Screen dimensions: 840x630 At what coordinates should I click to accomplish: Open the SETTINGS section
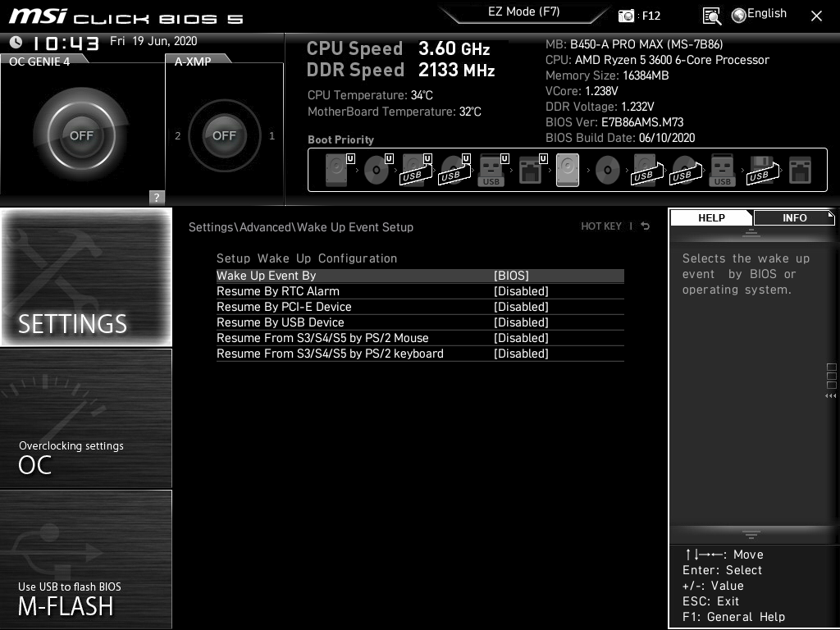pos(86,277)
